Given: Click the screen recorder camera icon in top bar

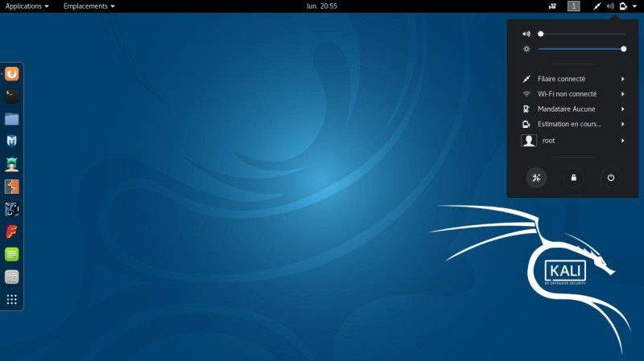Looking at the screenshot, I should click(552, 6).
